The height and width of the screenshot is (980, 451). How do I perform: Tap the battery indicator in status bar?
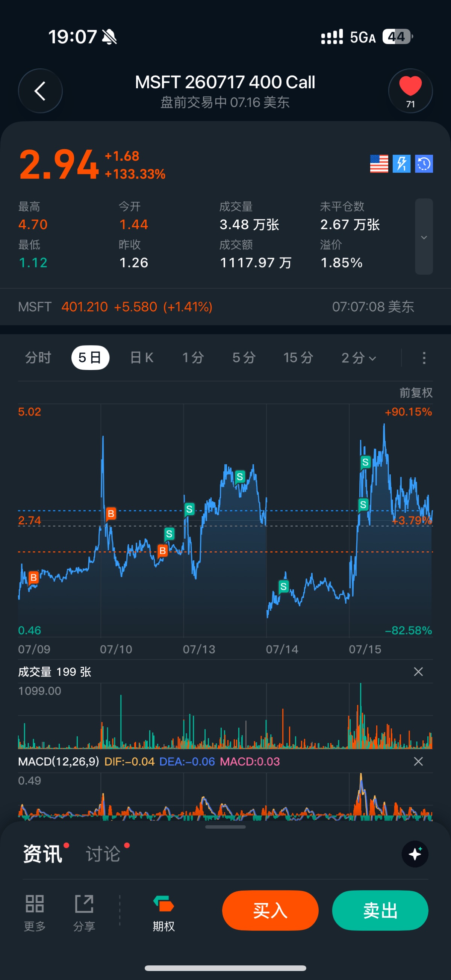point(397,37)
